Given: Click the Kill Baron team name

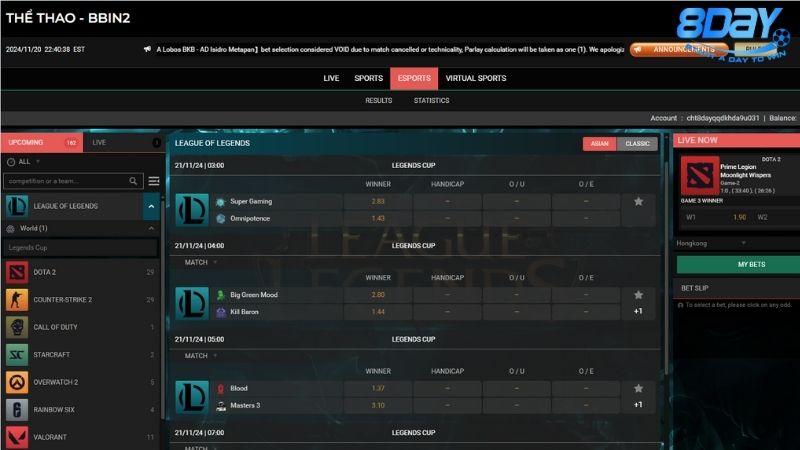Looking at the screenshot, I should click(x=244, y=312).
